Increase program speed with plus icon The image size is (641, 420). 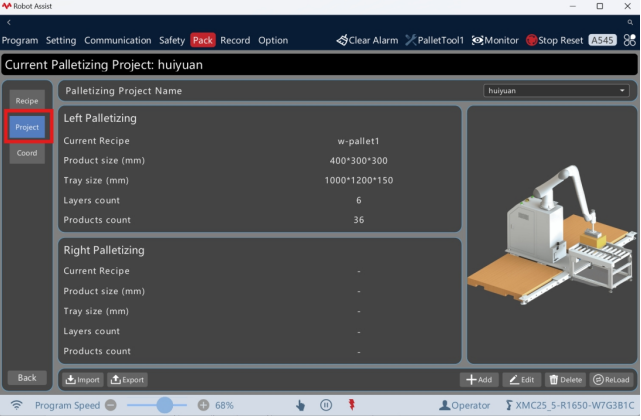pos(203,405)
